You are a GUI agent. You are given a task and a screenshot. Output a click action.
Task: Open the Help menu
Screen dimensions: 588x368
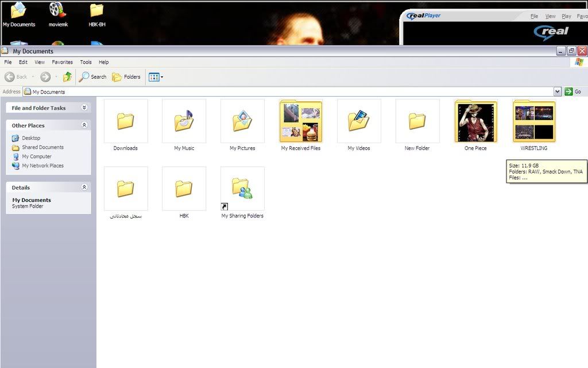click(103, 62)
